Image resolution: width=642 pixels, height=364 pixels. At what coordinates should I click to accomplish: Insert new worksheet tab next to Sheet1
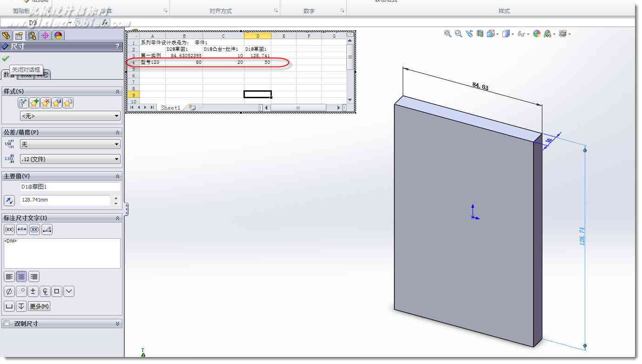click(x=192, y=108)
